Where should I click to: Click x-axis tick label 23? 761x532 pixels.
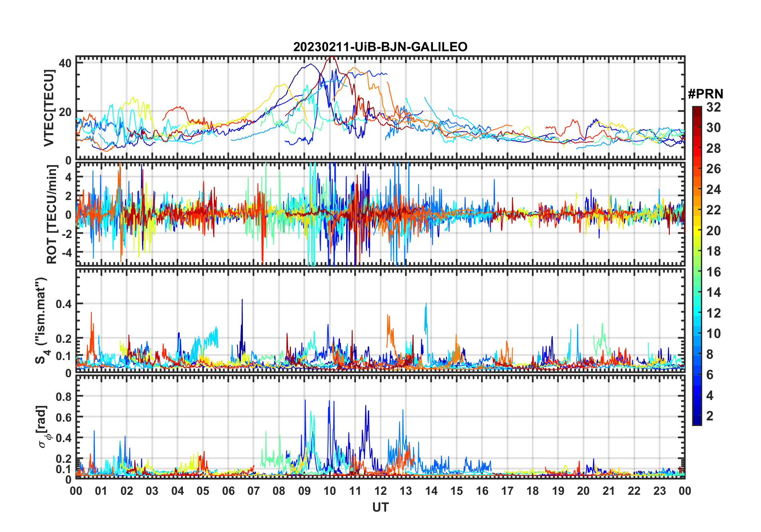659,491
